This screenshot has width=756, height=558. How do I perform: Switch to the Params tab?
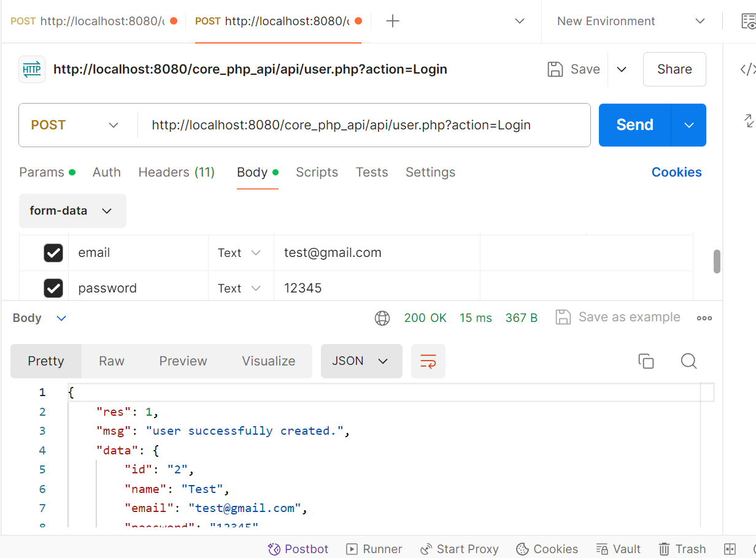click(47, 172)
